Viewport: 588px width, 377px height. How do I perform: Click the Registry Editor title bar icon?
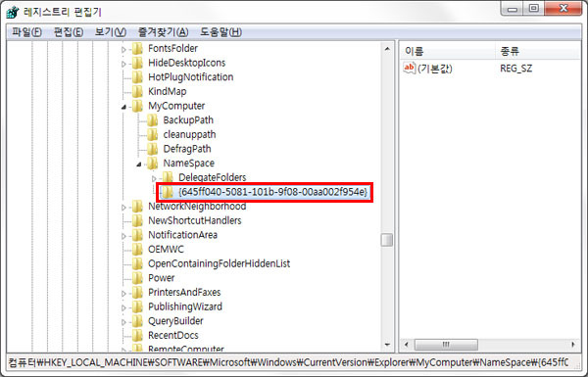click(13, 12)
